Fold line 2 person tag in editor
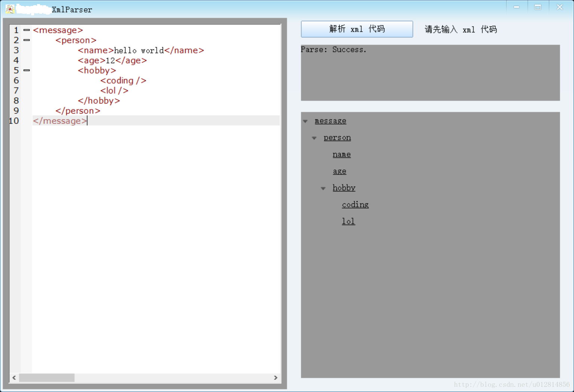This screenshot has height=392, width=574. pyautogui.click(x=27, y=40)
